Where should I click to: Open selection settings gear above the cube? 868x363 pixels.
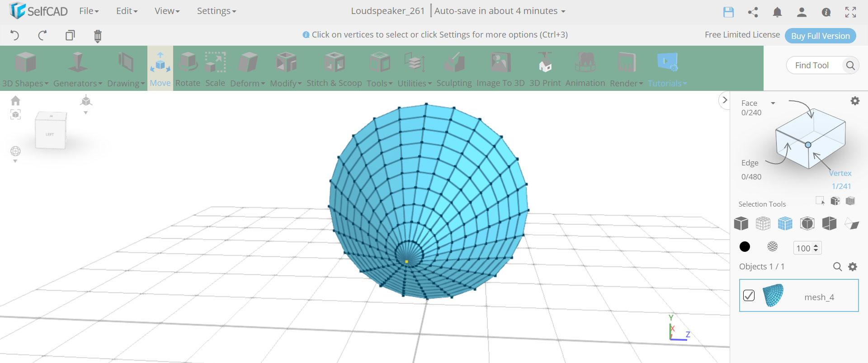[855, 101]
